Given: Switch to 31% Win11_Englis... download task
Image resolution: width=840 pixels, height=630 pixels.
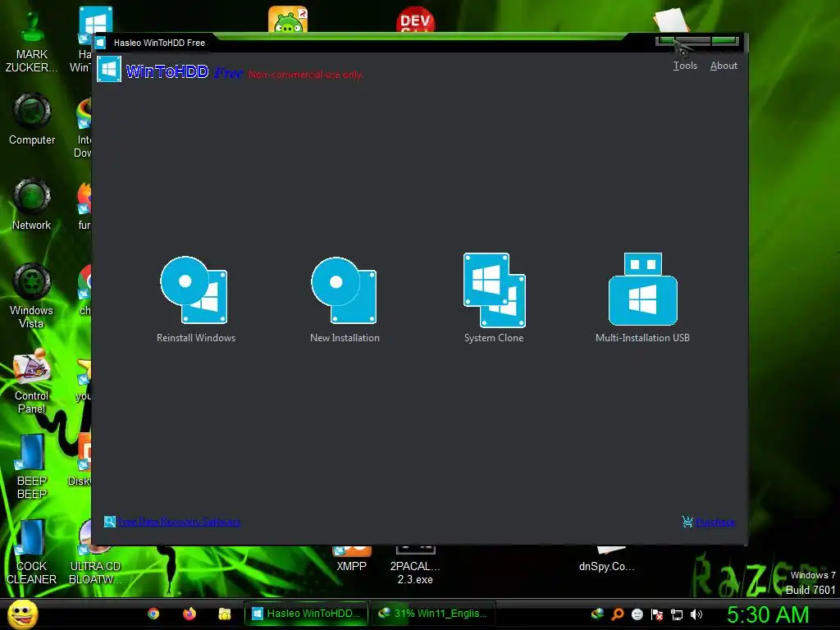Looking at the screenshot, I should pos(433,614).
